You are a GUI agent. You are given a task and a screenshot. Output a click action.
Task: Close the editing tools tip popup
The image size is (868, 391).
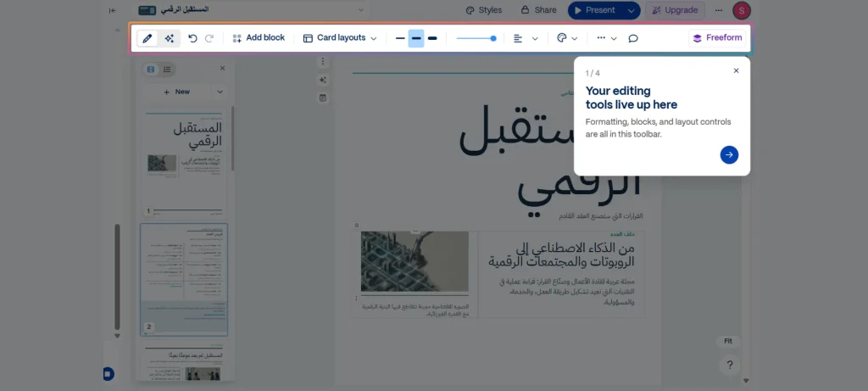[x=736, y=70]
